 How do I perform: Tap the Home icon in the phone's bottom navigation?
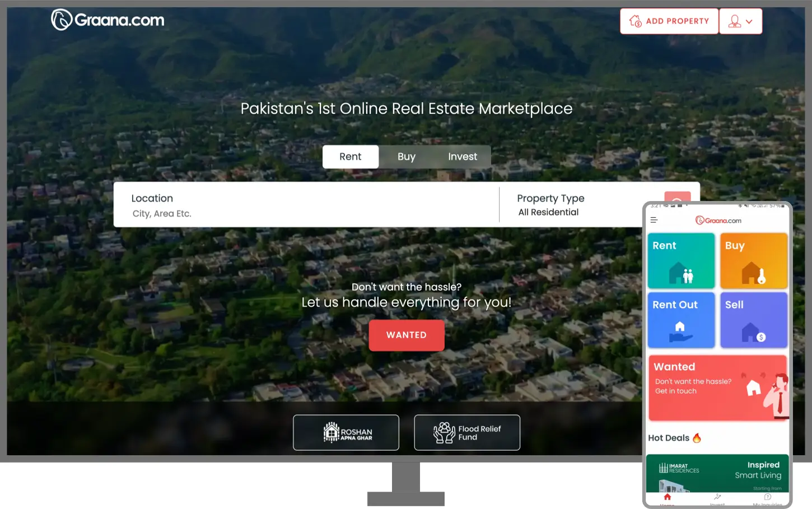[x=667, y=498]
